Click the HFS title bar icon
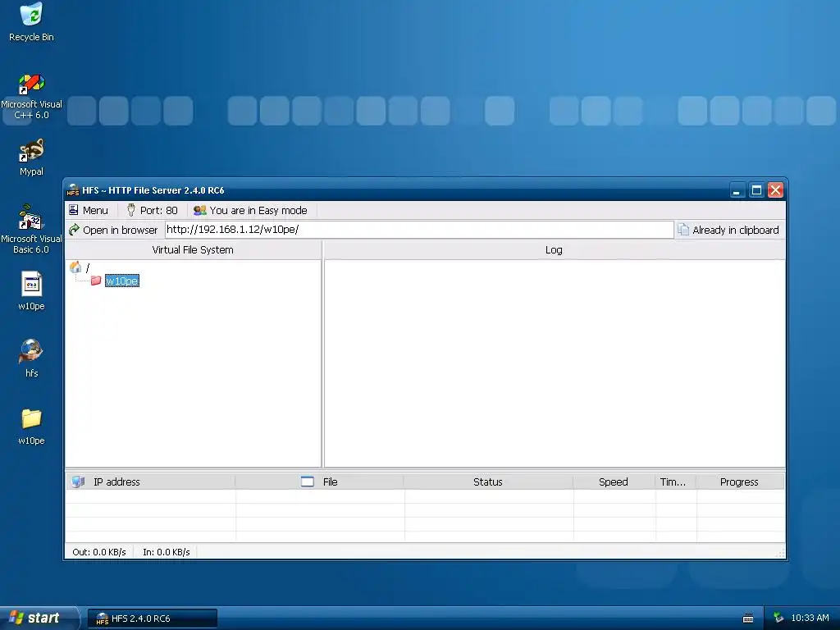 pyautogui.click(x=73, y=190)
